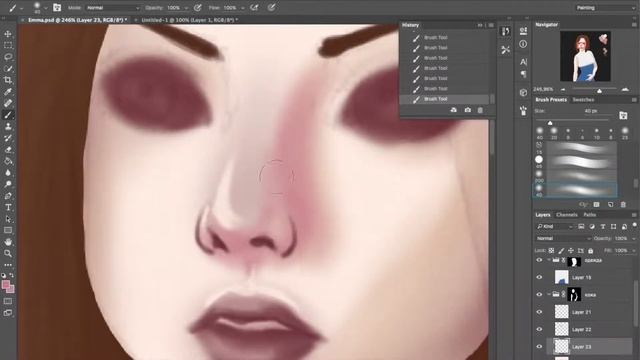Image resolution: width=640 pixels, height=360 pixels.
Task: Open the layer filter Kind dropdown
Action: 554,227
